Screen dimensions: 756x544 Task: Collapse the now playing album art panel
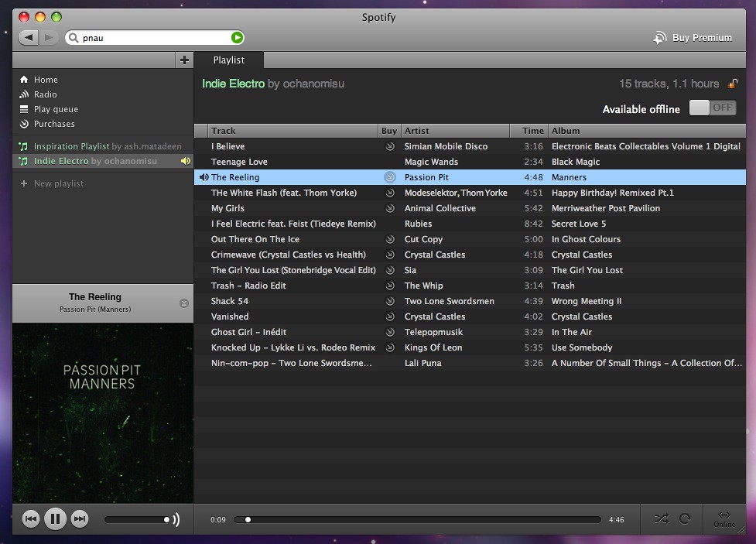click(x=183, y=303)
